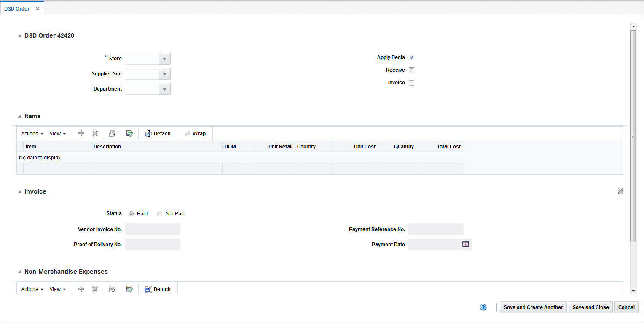The width and height of the screenshot is (644, 323).
Task: Open the Actions menu in the Items toolbar
Action: point(31,133)
